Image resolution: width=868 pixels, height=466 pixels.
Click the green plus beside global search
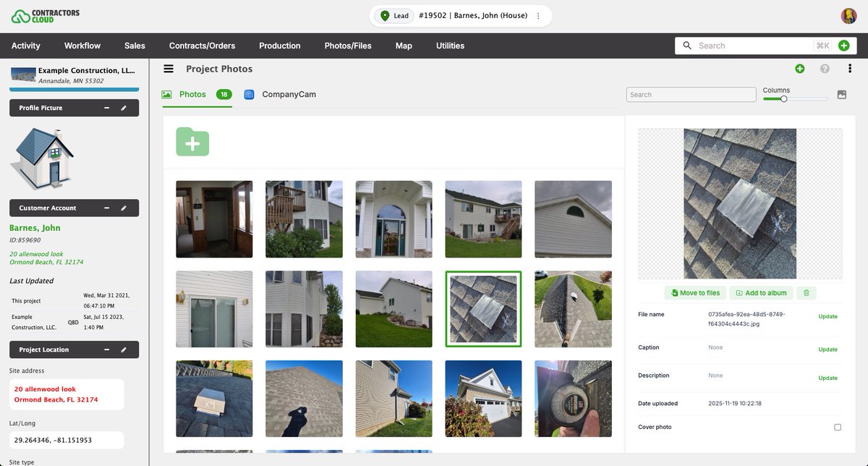(x=843, y=46)
